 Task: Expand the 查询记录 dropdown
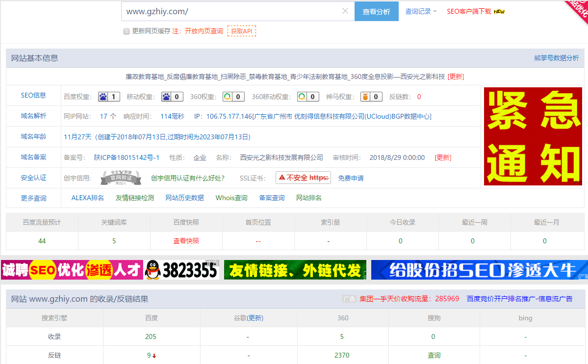[421, 12]
